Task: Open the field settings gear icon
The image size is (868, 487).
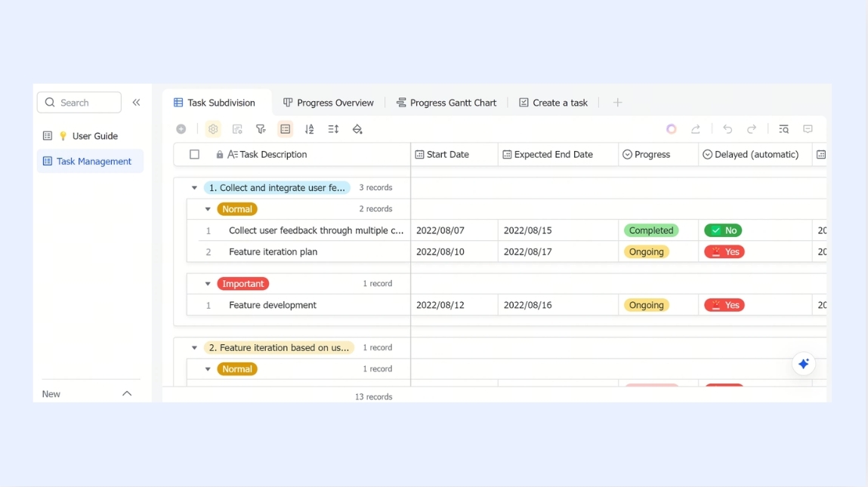Action: tap(213, 129)
